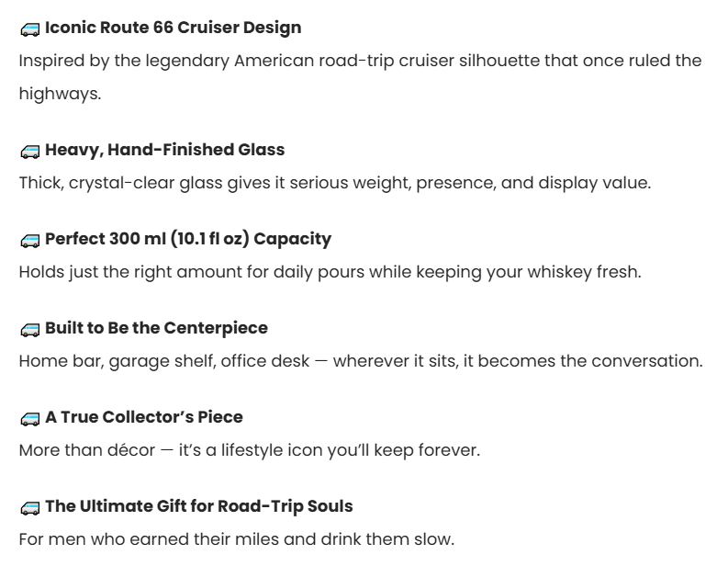Select the van emoji before Perfect 300 ml
Image resolution: width=728 pixels, height=566 pixels.
(x=30, y=240)
